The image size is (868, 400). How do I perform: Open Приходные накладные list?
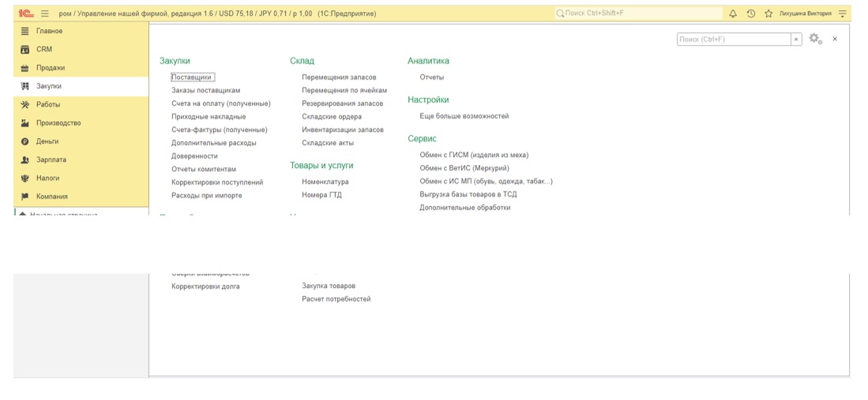tap(209, 117)
